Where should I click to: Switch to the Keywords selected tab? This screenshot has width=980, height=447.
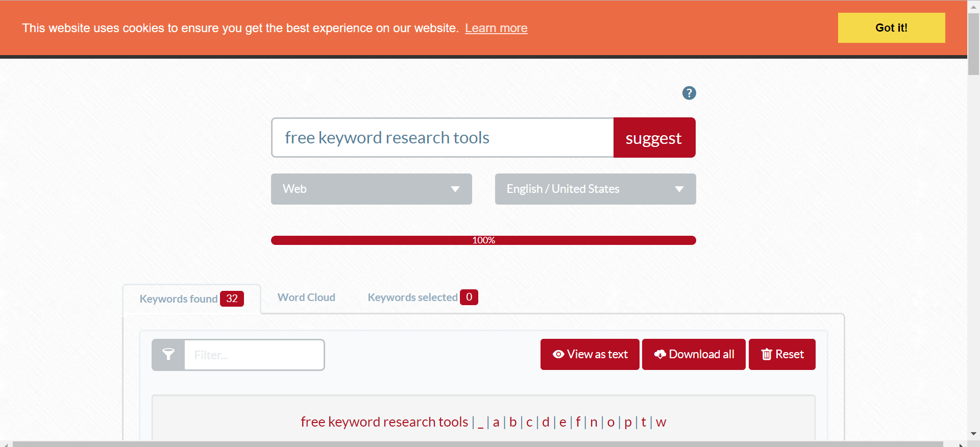click(x=423, y=297)
